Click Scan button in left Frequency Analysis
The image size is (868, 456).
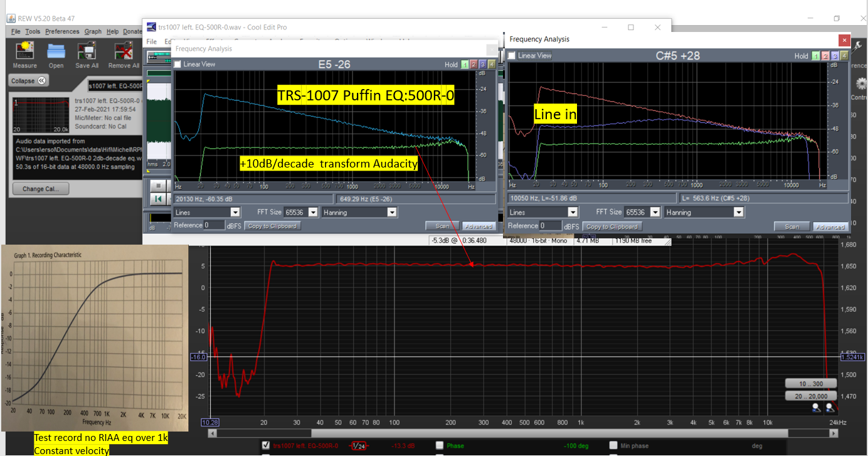pos(442,226)
